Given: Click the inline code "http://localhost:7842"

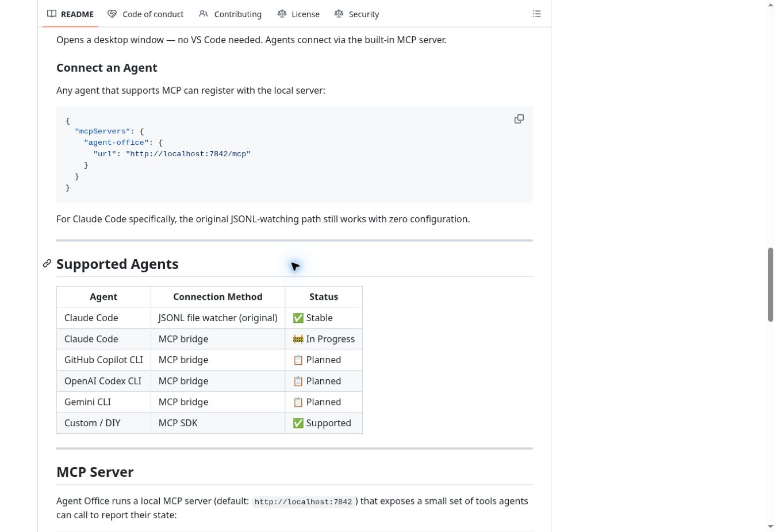Looking at the screenshot, I should [303, 502].
